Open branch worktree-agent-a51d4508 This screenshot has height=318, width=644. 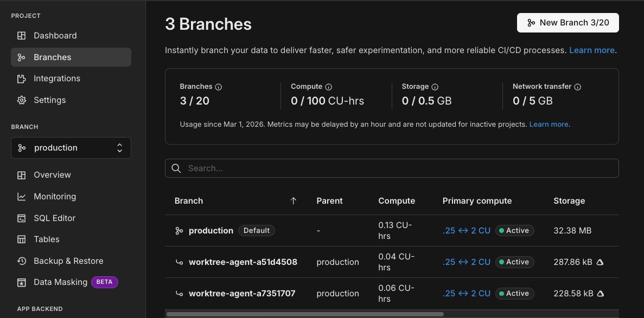(x=243, y=262)
